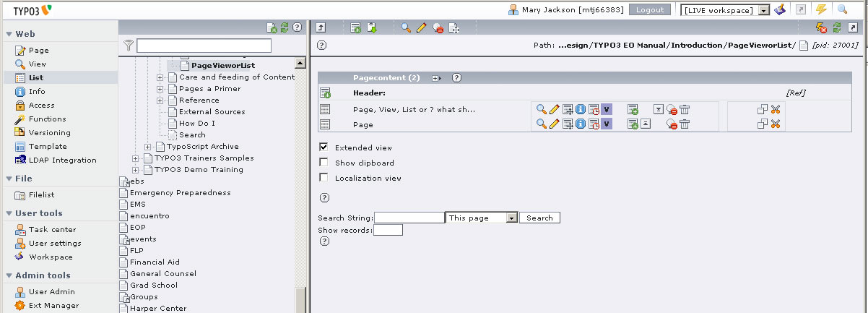This screenshot has width=868, height=313.
Task: Delete the 'Page' content record via trash icon
Action: 685,124
